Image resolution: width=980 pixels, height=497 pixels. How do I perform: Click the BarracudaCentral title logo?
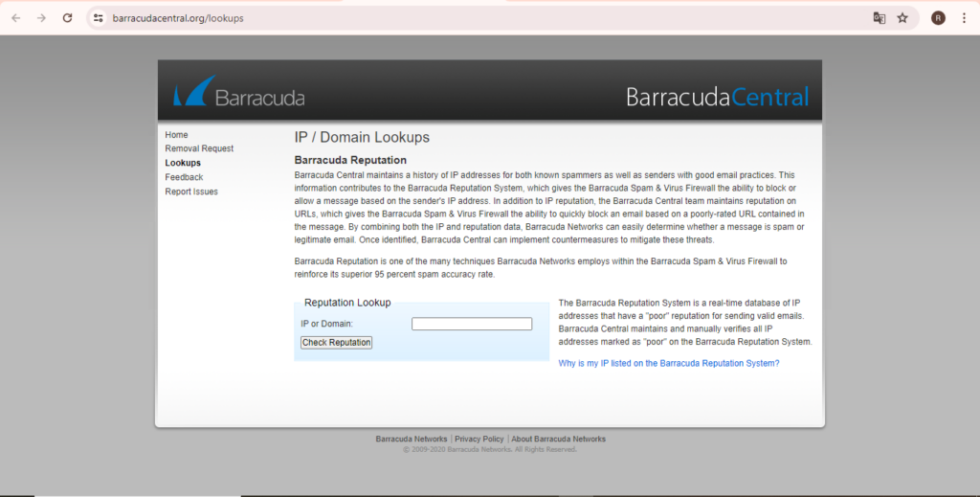coord(717,97)
